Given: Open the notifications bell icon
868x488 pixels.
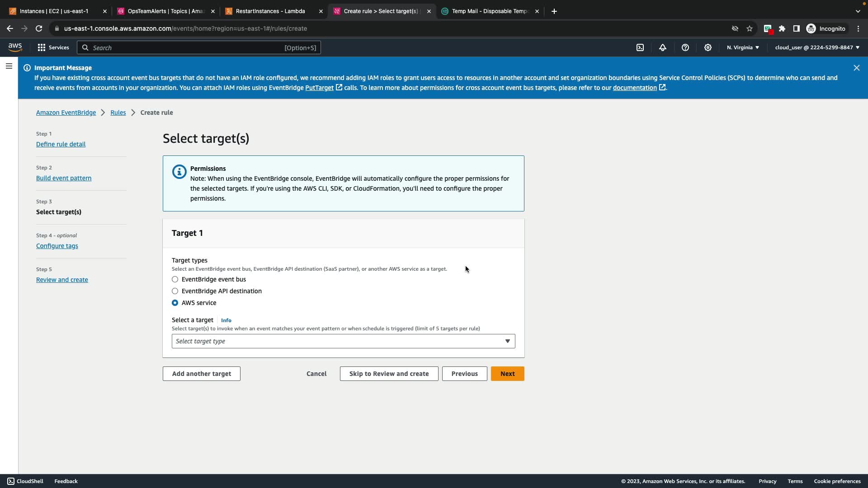Looking at the screenshot, I should (x=663, y=47).
